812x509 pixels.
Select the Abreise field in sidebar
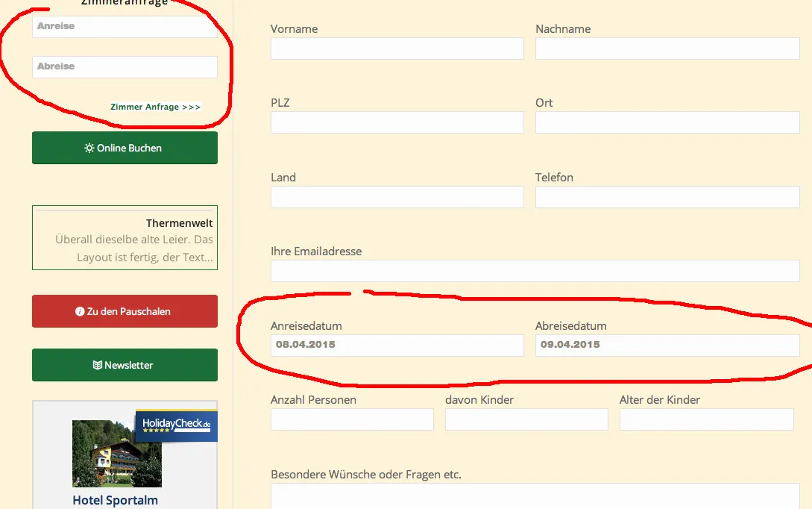[125, 67]
